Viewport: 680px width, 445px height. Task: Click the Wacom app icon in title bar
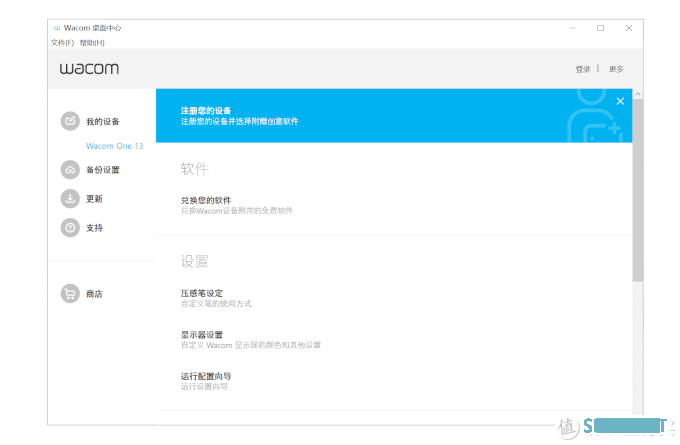point(57,28)
